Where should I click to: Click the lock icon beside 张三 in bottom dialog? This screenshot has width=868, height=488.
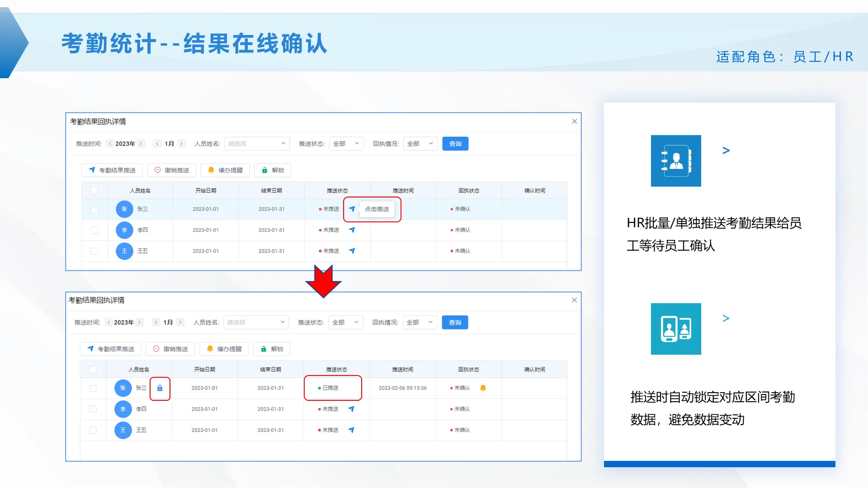[160, 388]
